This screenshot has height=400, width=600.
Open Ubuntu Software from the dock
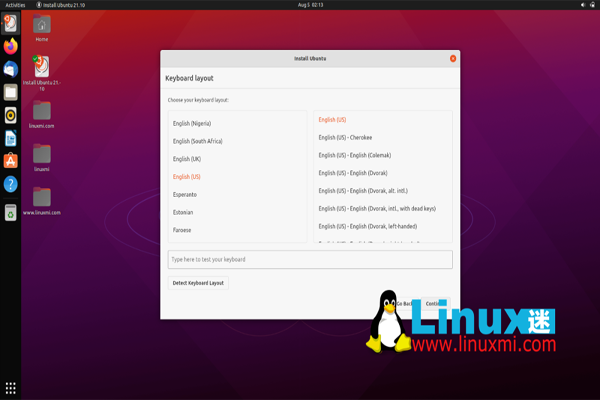(10, 161)
